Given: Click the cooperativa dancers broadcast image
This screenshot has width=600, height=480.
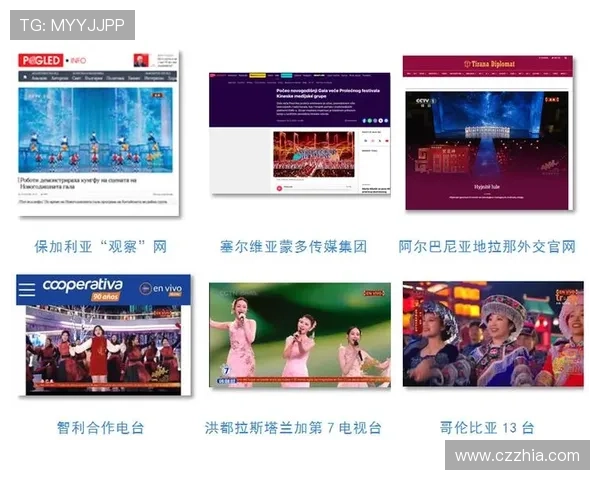Looking at the screenshot, I should pos(103,350).
